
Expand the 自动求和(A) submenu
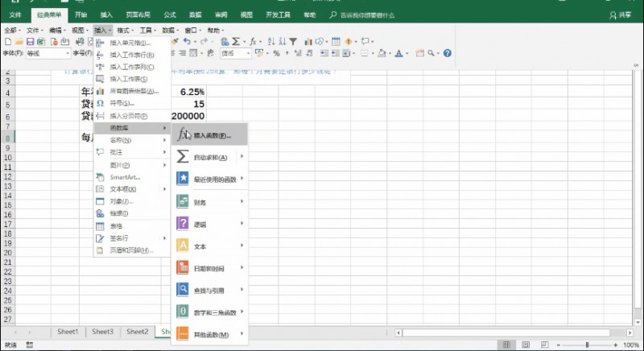209,157
